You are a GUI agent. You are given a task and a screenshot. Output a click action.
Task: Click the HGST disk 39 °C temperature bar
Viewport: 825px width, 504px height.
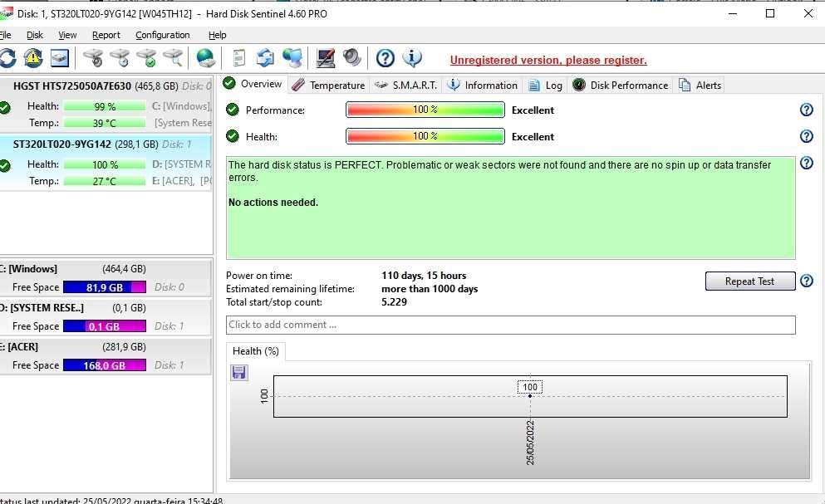pyautogui.click(x=104, y=123)
